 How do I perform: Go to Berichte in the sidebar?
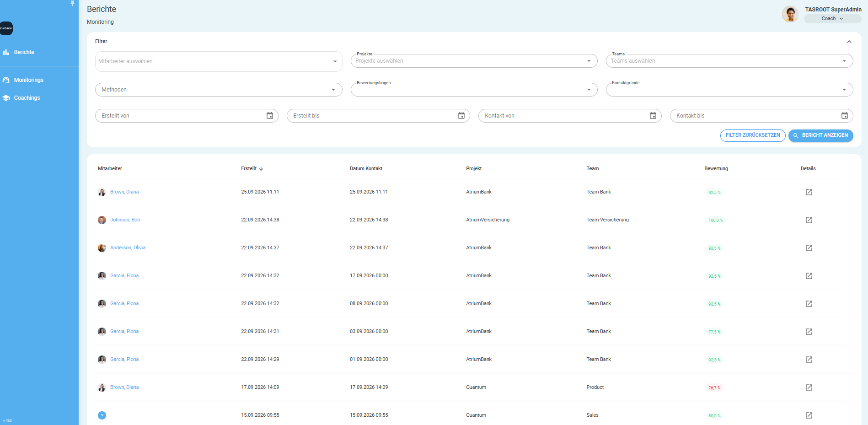click(x=24, y=52)
